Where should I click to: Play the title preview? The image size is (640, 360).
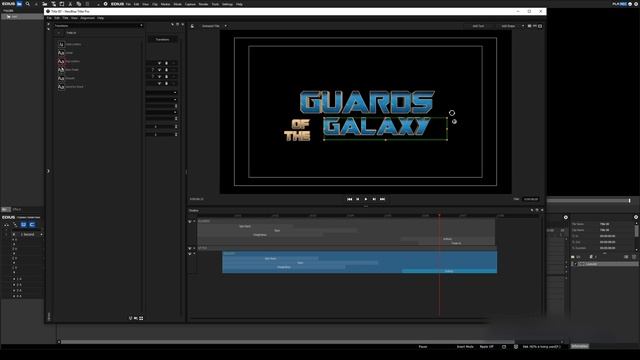tap(366, 199)
